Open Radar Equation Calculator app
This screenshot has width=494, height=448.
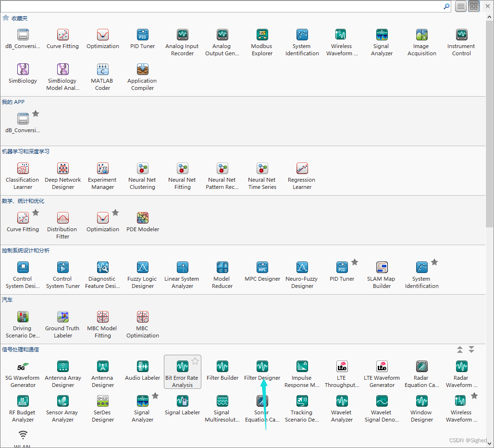(x=421, y=374)
